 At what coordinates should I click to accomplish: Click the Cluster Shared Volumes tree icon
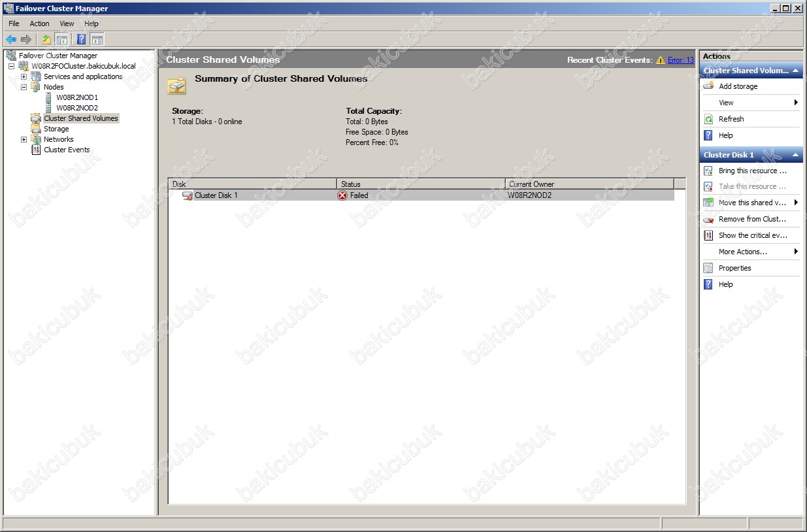click(36, 118)
